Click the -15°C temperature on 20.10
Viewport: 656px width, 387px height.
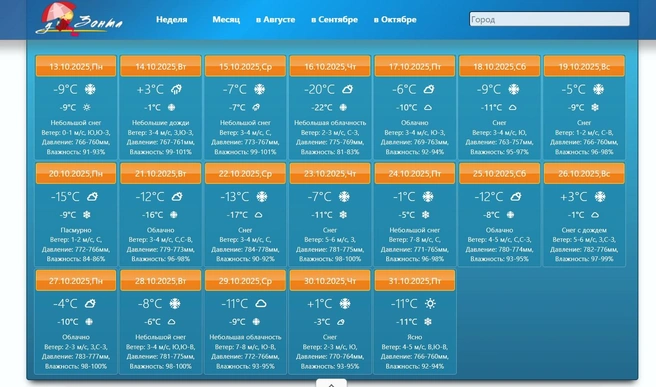point(65,197)
